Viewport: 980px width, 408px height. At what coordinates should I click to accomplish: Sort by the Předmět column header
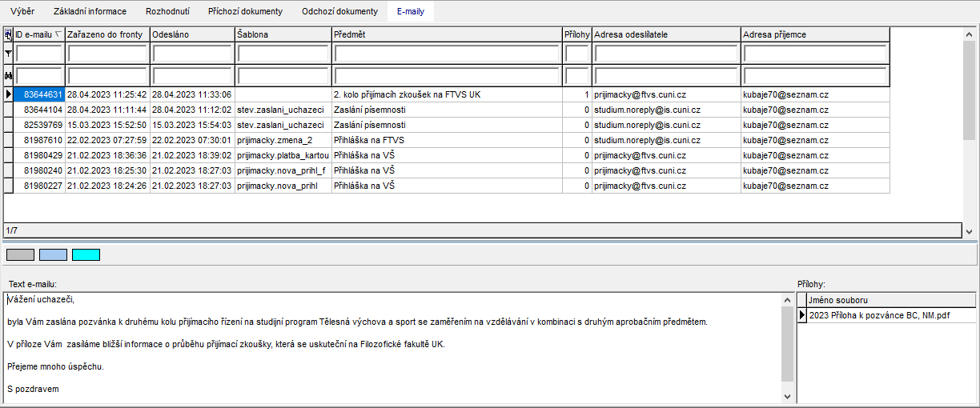tap(447, 34)
